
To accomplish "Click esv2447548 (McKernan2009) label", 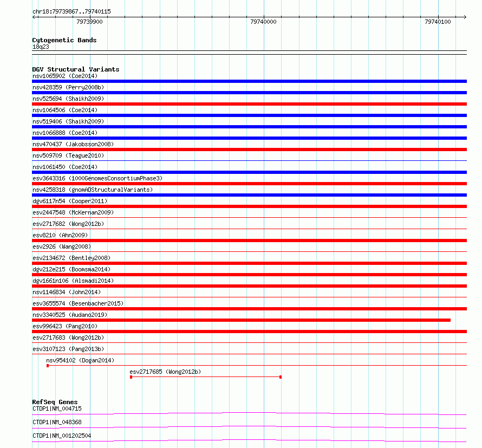I will click(73, 212).
